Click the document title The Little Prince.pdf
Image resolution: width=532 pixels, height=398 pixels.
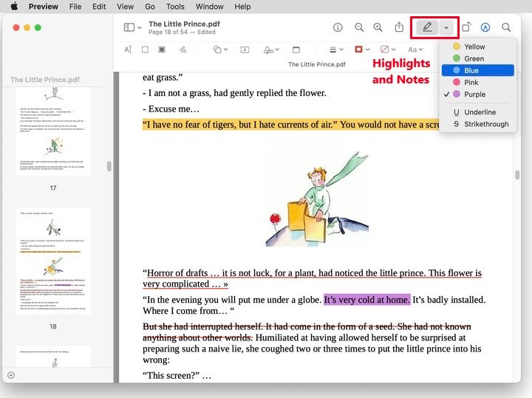click(x=184, y=24)
